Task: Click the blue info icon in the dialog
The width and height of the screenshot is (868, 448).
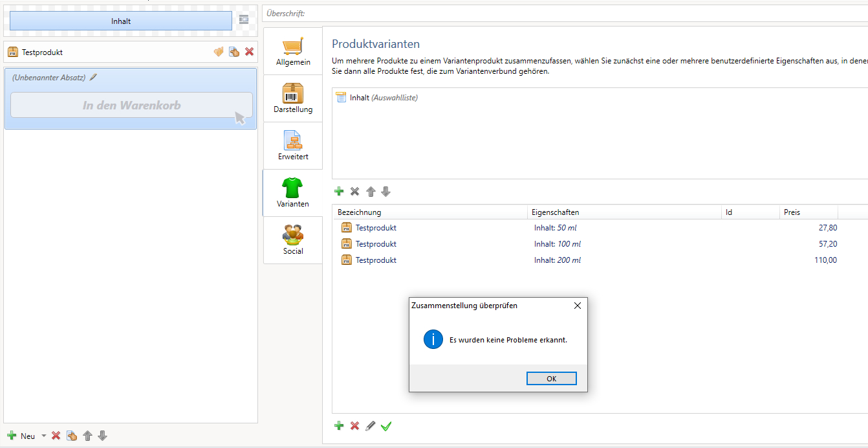Action: tap(433, 339)
